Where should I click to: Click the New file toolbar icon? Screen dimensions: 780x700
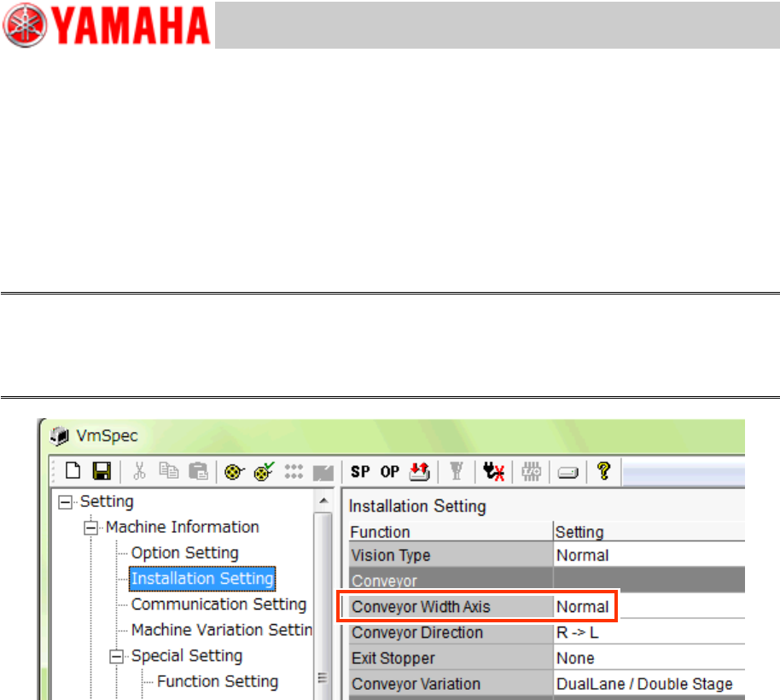pyautogui.click(x=73, y=470)
